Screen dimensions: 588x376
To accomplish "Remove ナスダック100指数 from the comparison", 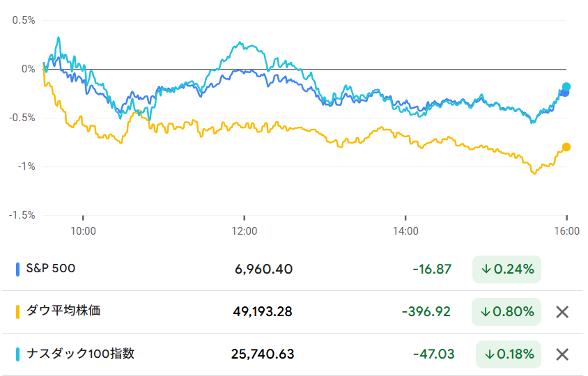I will click(562, 354).
